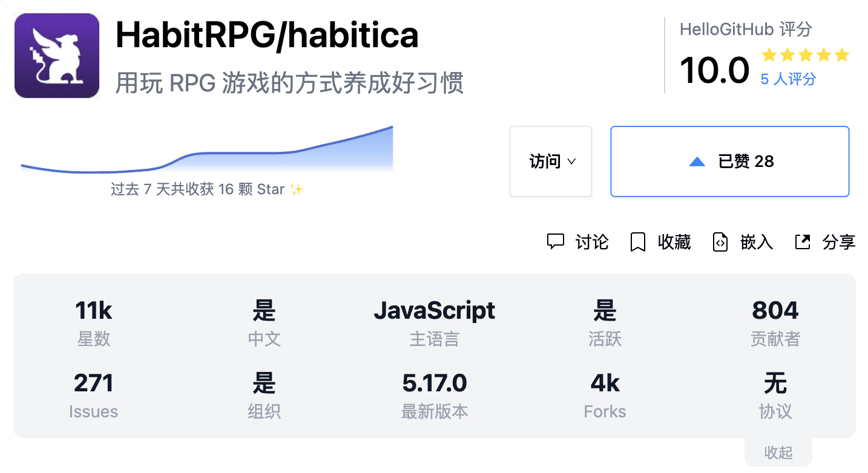868x473 pixels.
Task: Select the 嵌入 embed icon
Action: tap(720, 242)
